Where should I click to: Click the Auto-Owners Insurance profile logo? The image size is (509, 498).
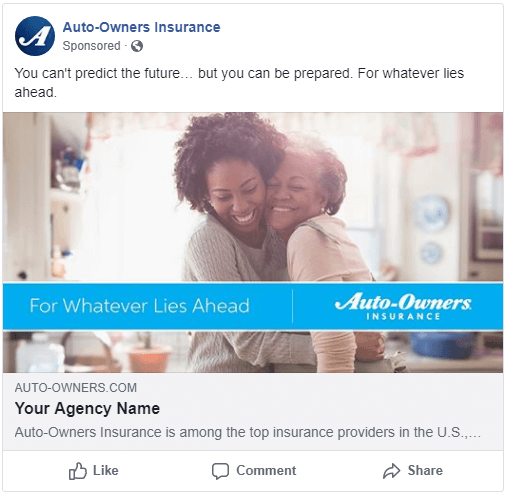[35, 36]
